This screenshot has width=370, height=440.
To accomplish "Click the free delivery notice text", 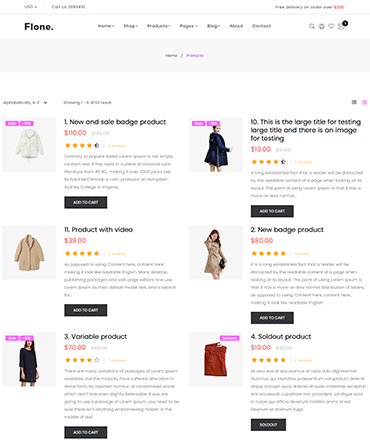I will (x=310, y=7).
